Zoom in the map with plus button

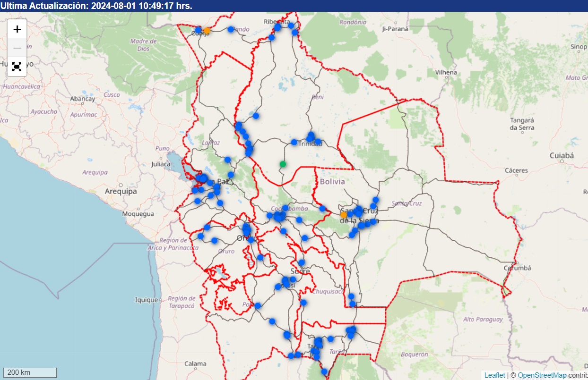[17, 29]
